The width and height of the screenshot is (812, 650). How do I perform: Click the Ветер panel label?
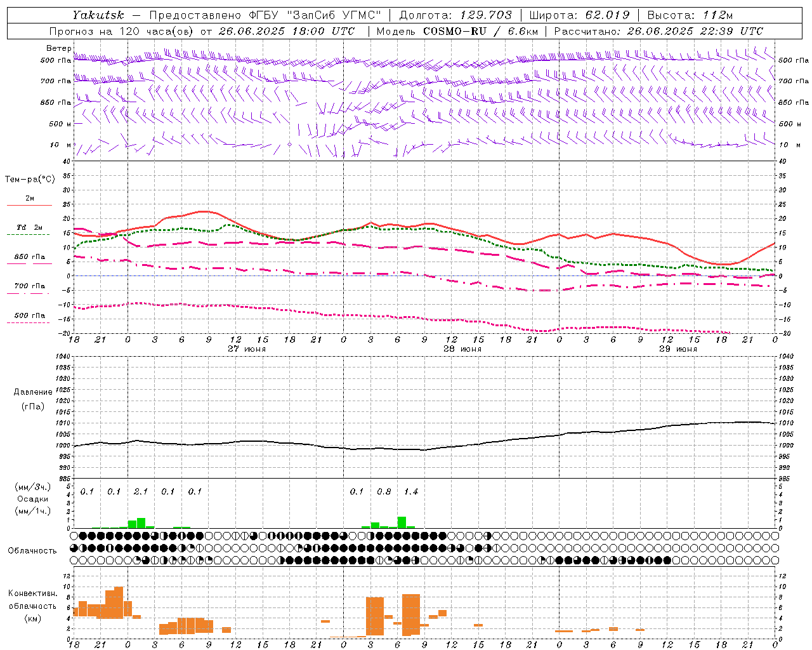tap(58, 48)
